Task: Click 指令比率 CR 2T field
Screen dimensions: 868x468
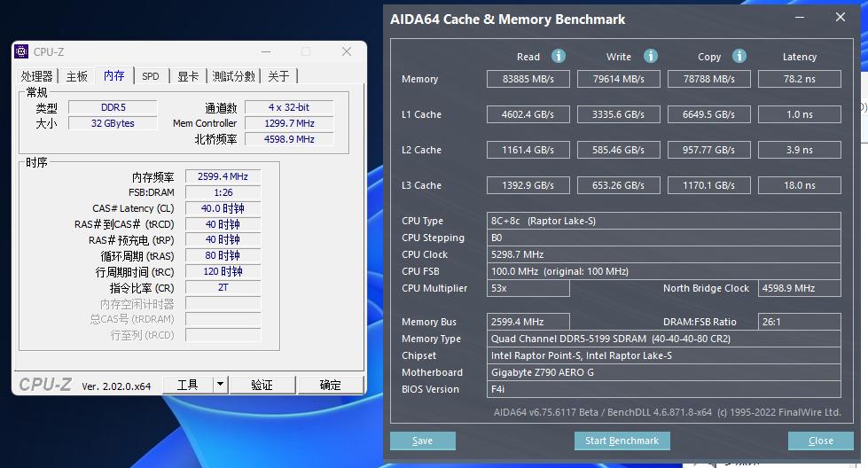Action: 223,288
